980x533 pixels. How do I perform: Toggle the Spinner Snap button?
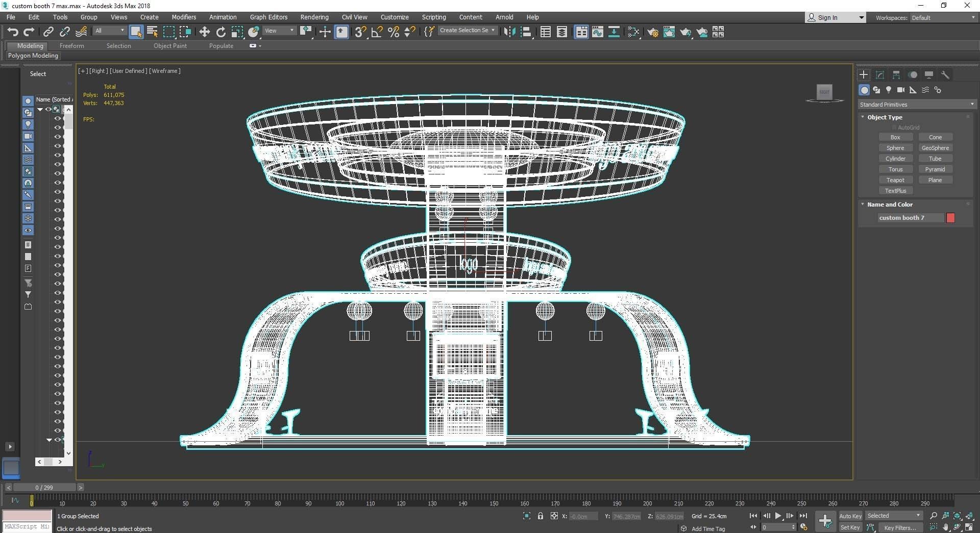click(409, 32)
